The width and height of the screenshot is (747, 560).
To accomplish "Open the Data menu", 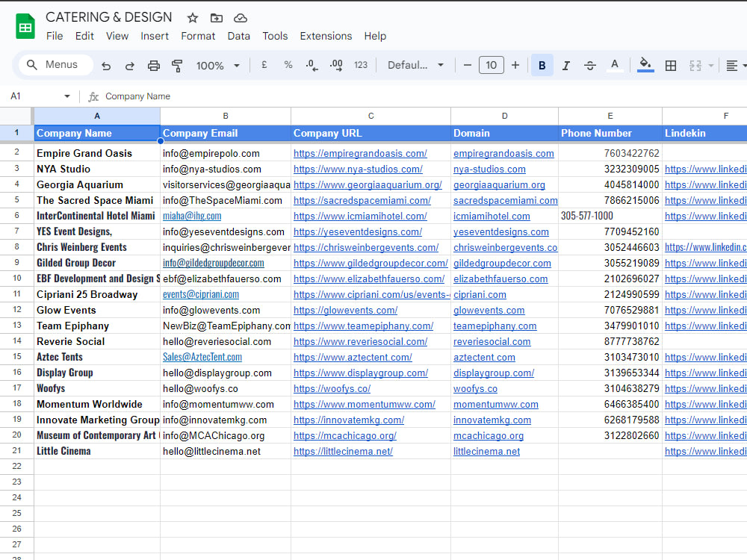I will (x=239, y=36).
